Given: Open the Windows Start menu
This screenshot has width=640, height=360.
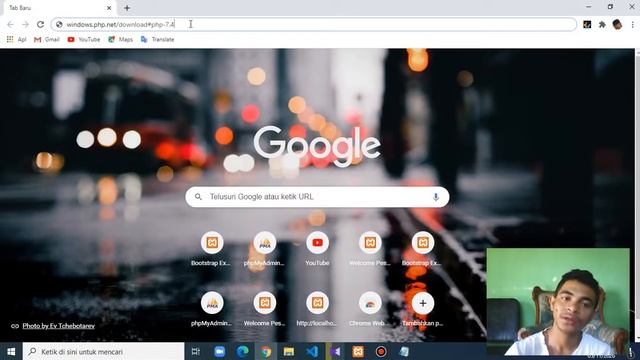Looking at the screenshot, I should click(11, 351).
